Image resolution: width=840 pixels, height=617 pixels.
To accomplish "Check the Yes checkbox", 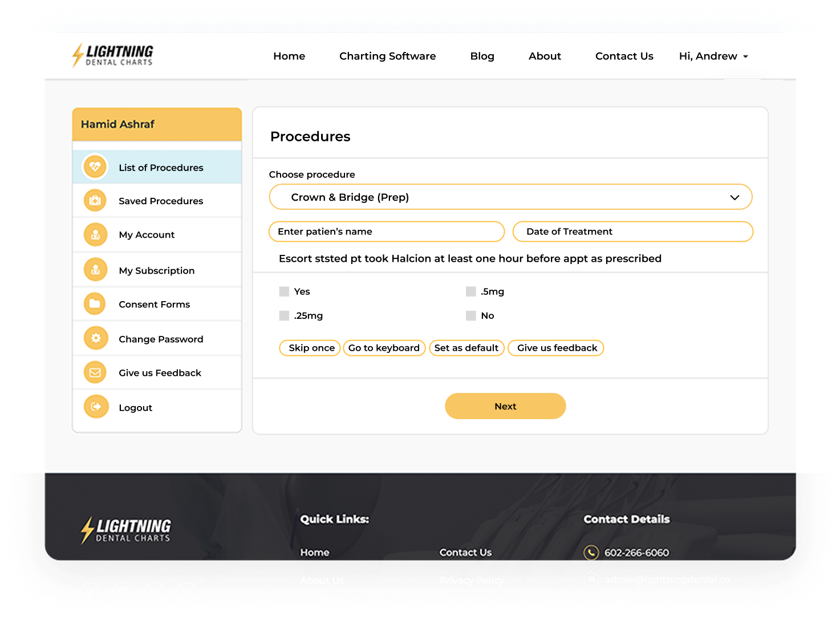I will 284,291.
